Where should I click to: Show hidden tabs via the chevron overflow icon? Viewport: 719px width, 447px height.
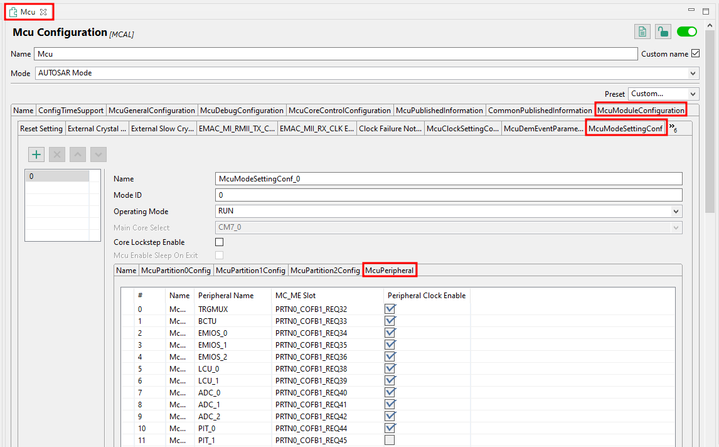pyautogui.click(x=673, y=128)
